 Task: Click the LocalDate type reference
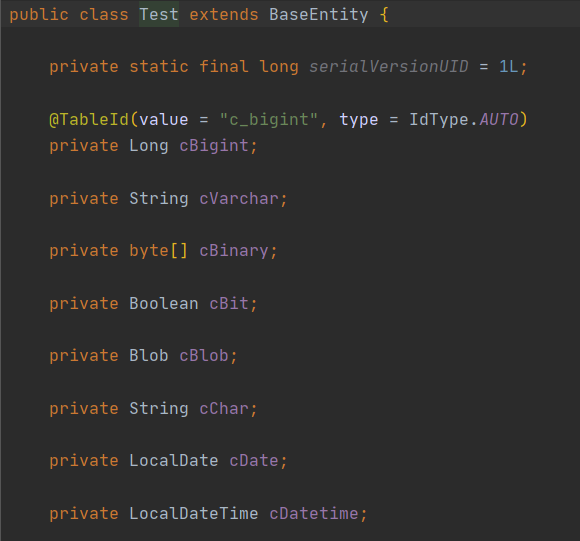pyautogui.click(x=174, y=461)
